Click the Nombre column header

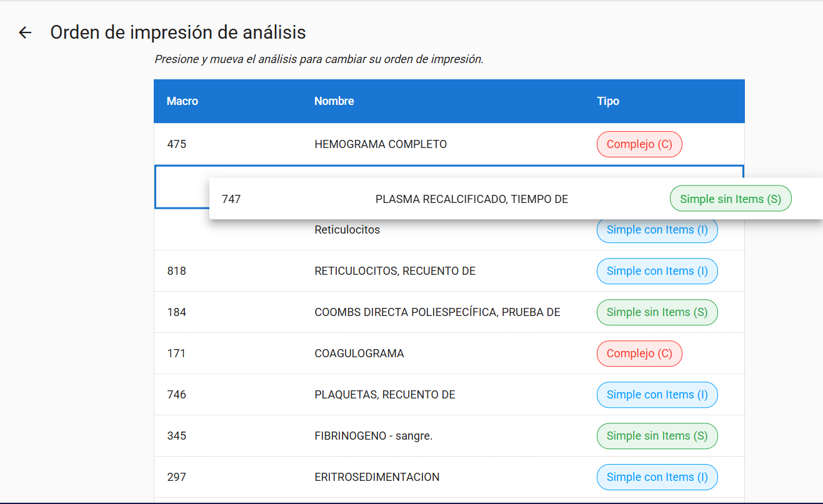point(334,101)
